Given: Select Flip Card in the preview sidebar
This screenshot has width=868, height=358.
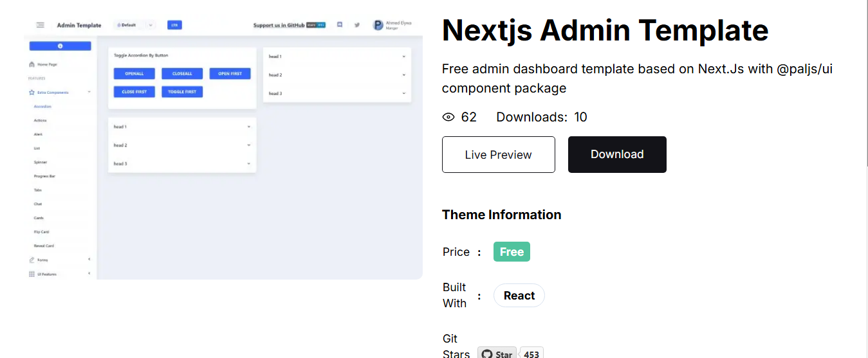Looking at the screenshot, I should (x=41, y=231).
